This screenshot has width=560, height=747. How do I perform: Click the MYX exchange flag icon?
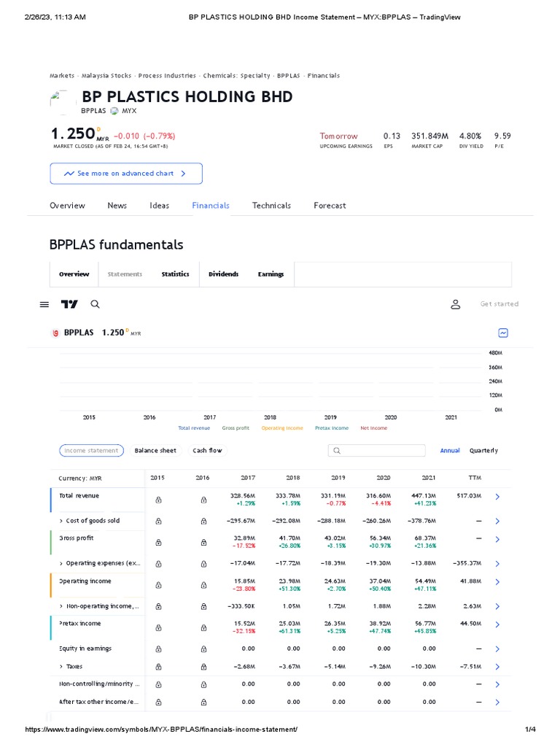coord(114,111)
